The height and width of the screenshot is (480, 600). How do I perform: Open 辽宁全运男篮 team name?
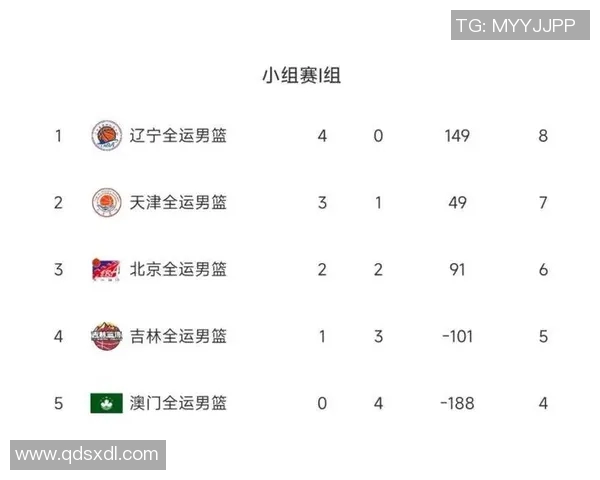[x=178, y=135]
